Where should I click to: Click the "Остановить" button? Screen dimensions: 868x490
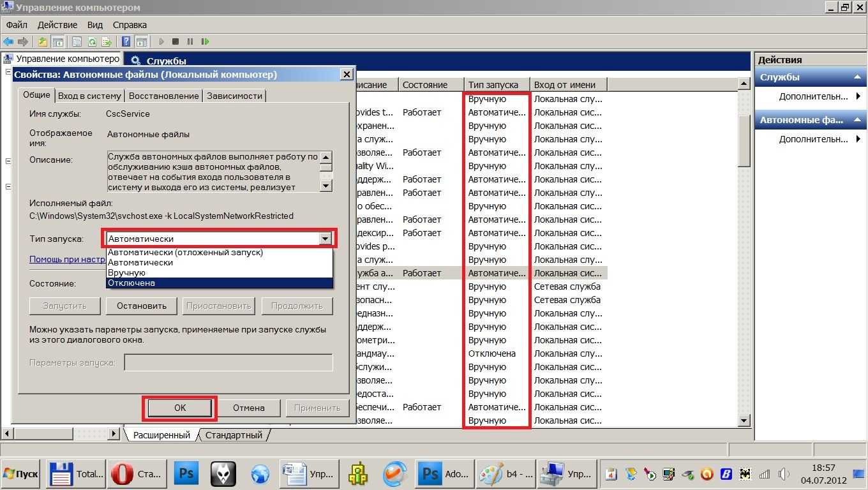[141, 306]
